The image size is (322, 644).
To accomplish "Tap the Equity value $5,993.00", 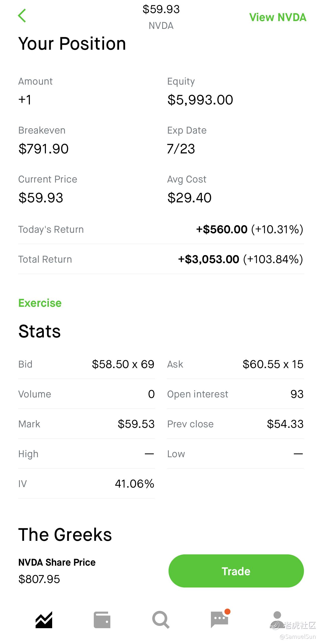I will click(x=200, y=100).
